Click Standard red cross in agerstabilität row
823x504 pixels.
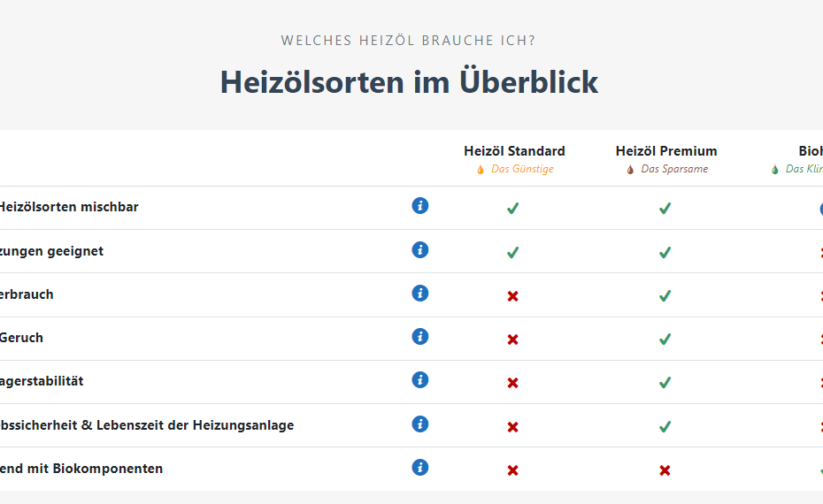512,384
